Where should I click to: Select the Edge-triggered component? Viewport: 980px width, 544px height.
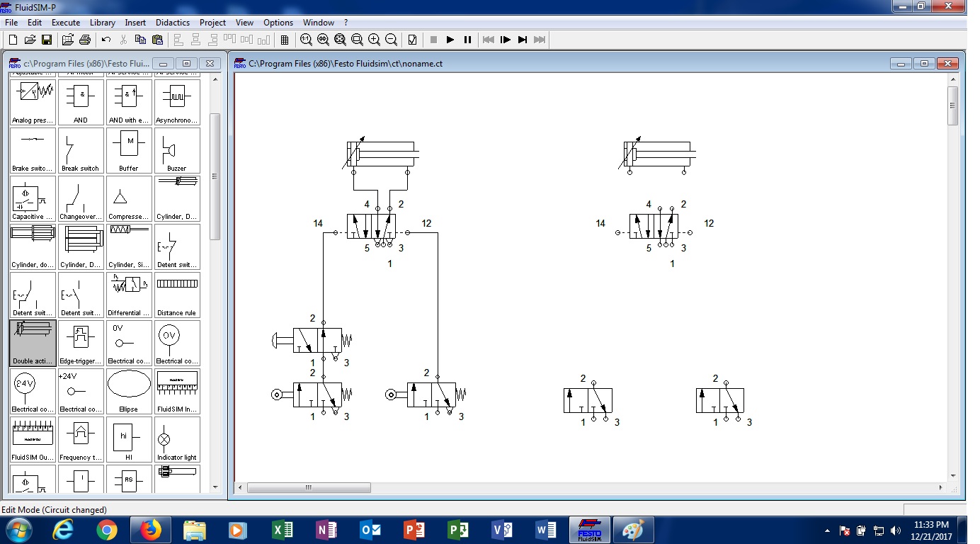tap(81, 343)
